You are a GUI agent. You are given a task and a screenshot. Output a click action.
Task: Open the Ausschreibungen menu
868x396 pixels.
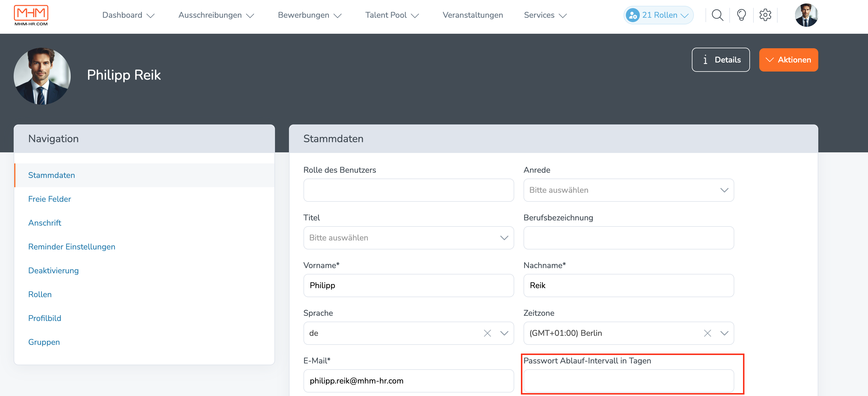click(216, 15)
